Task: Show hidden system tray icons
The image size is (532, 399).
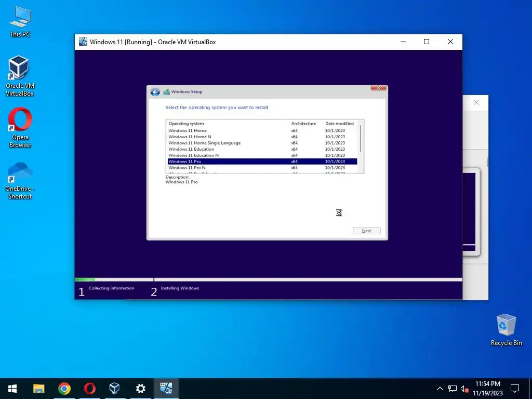Action: 440,389
